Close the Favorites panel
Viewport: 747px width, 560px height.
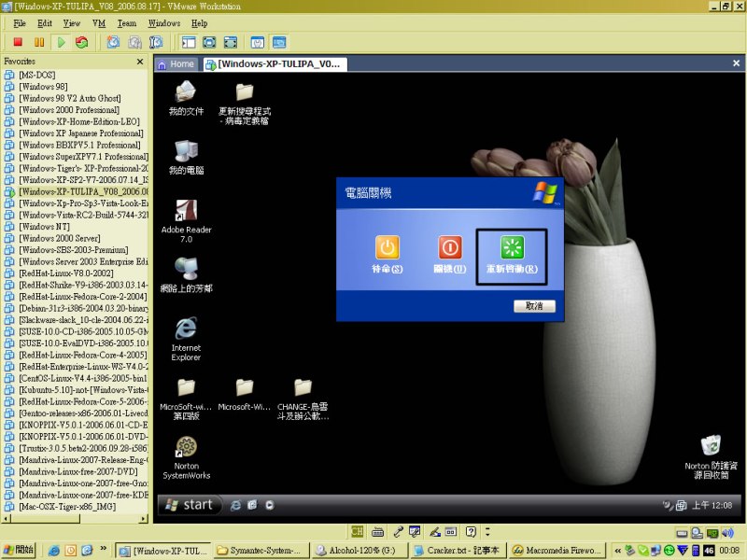point(140,62)
